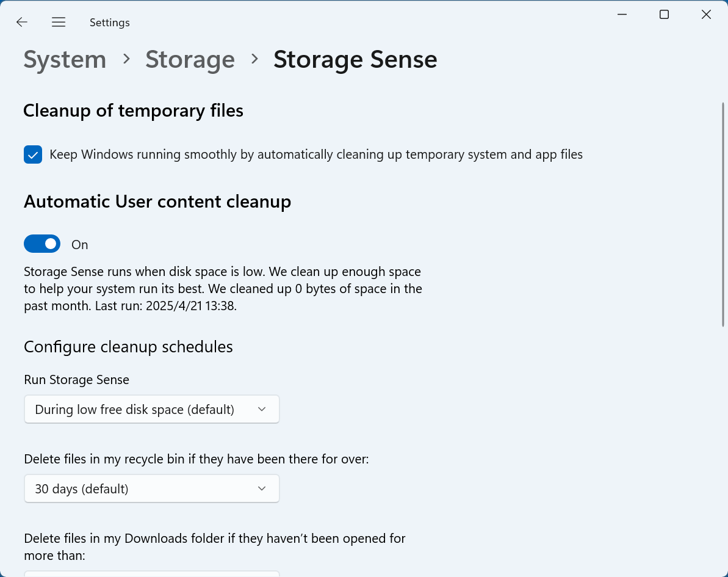Open the Downloads folder cleanup dropdown
Screen dimensions: 728x577
[x=151, y=575]
